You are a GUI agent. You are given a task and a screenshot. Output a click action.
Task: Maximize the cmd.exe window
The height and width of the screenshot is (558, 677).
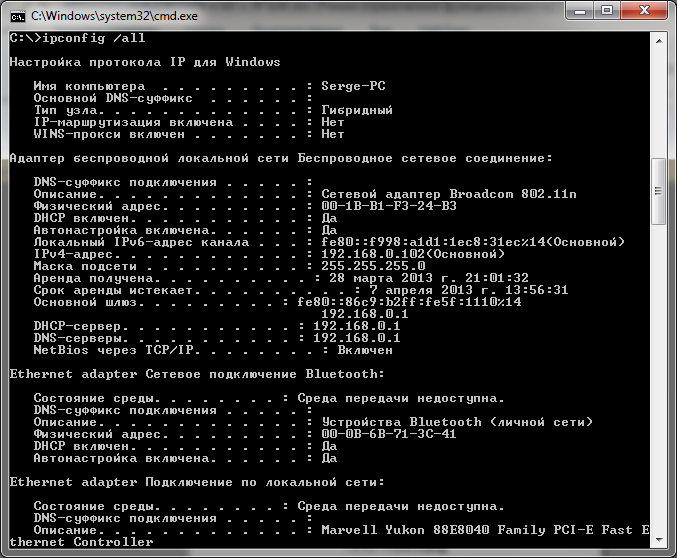(607, 10)
